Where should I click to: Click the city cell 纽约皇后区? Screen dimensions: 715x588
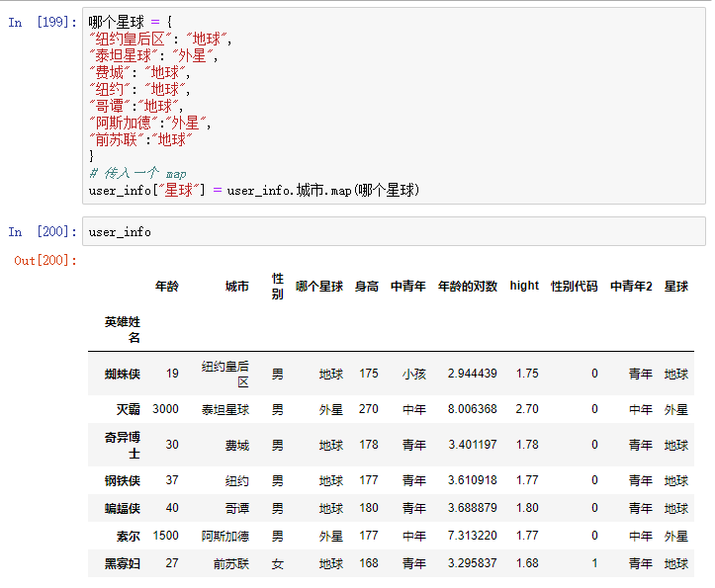click(225, 374)
